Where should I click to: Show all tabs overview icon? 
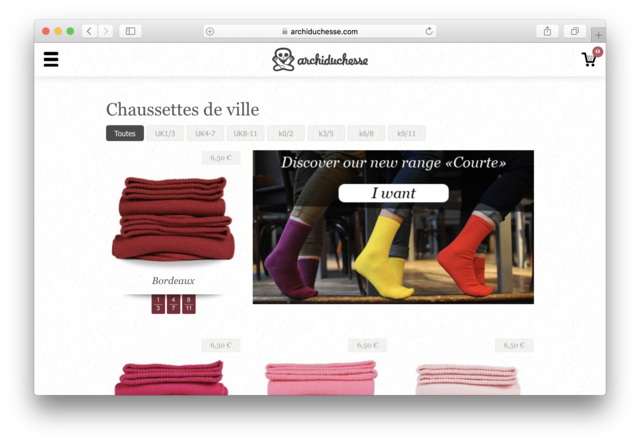click(x=575, y=31)
